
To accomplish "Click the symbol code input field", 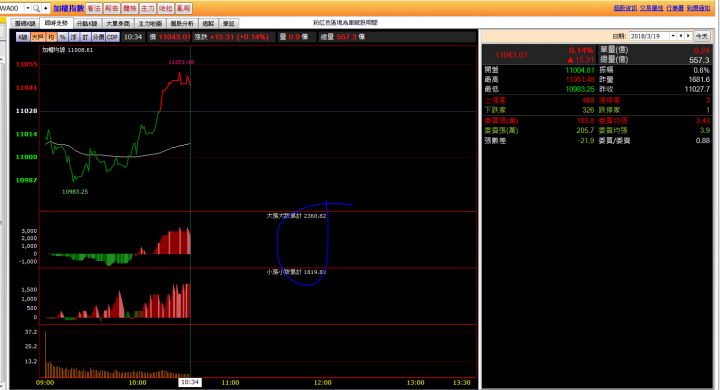I will [x=12, y=8].
